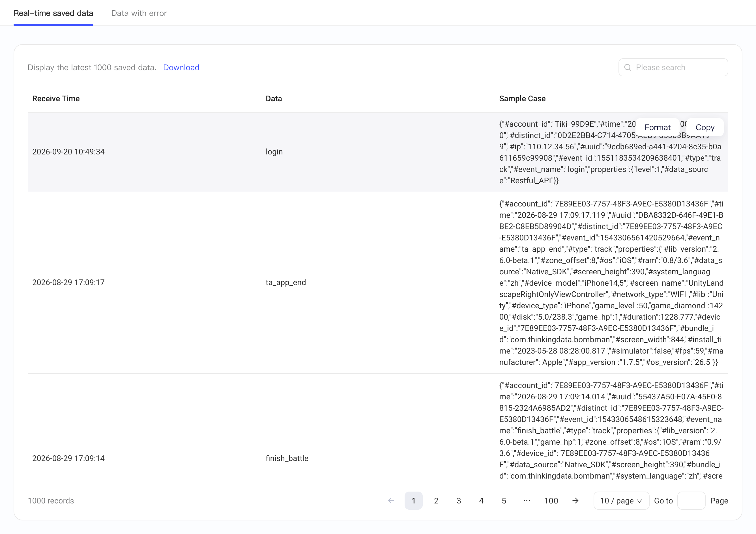
Task: Click the Copy button on login row
Action: pyautogui.click(x=705, y=127)
